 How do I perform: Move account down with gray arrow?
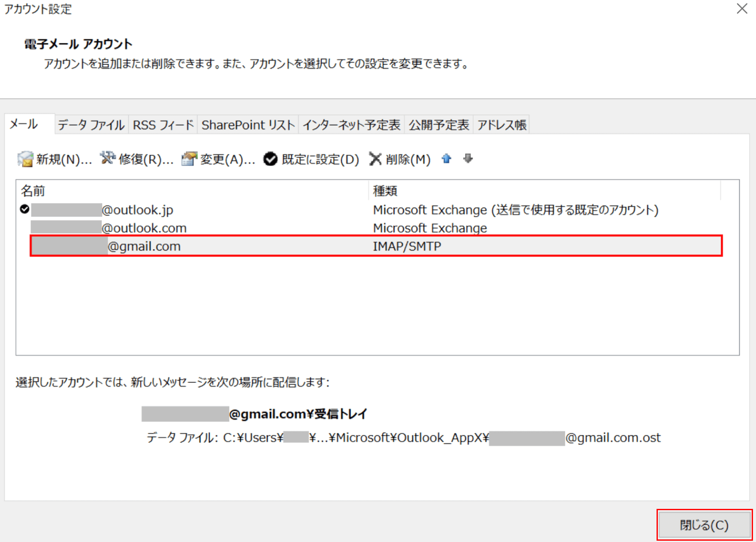(x=468, y=159)
